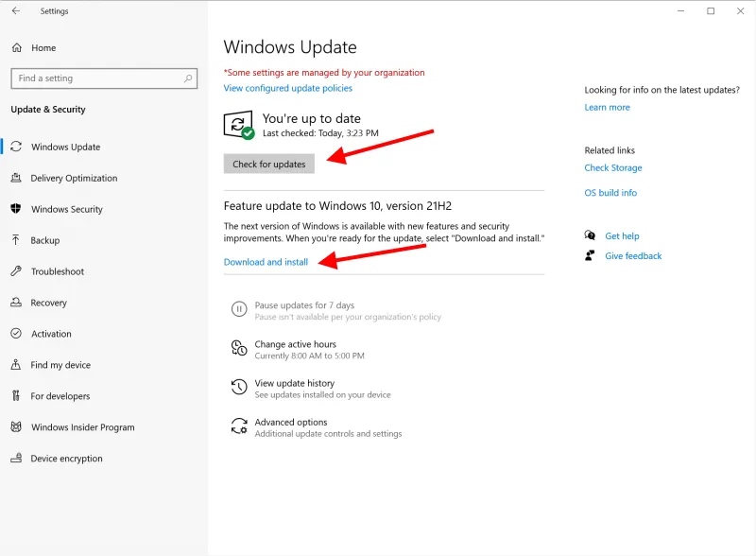This screenshot has height=556, width=756.
Task: Click the 'Update & Security' section heading
Action: [x=48, y=109]
